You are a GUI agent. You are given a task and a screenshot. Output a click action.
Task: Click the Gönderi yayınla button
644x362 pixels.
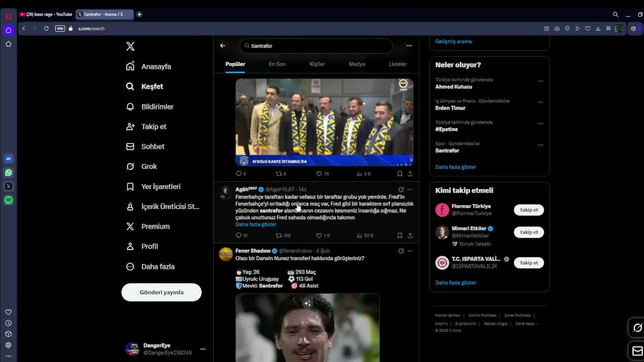(x=162, y=292)
